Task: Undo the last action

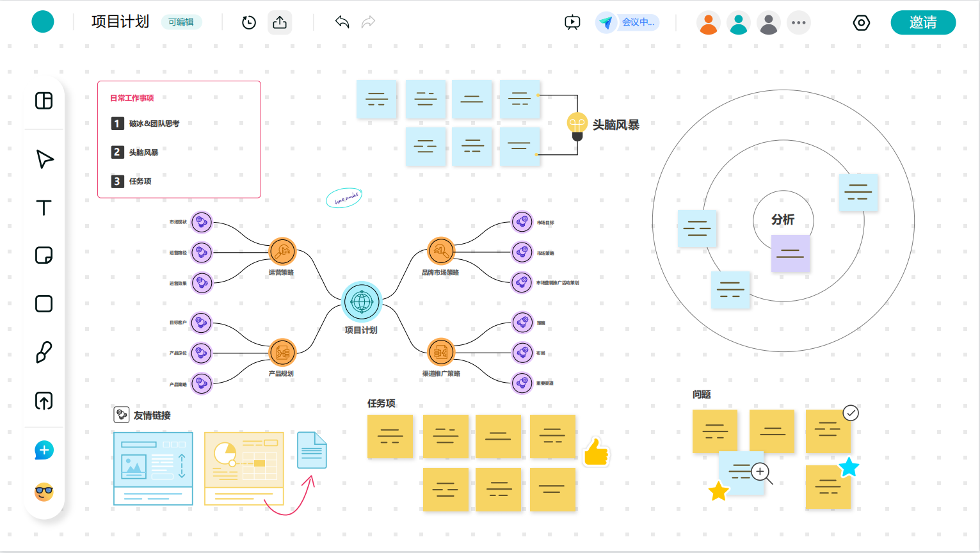Action: pyautogui.click(x=342, y=22)
